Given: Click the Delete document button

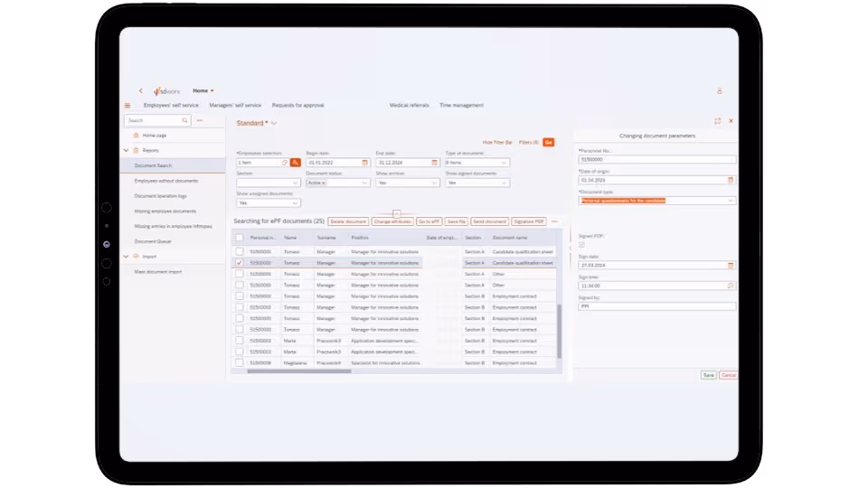Looking at the screenshot, I should point(348,221).
